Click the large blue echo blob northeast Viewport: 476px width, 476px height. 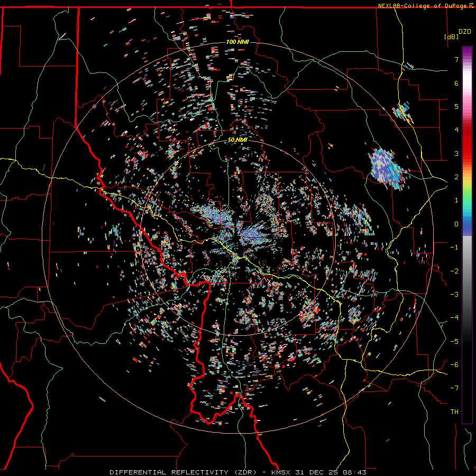[387, 169]
